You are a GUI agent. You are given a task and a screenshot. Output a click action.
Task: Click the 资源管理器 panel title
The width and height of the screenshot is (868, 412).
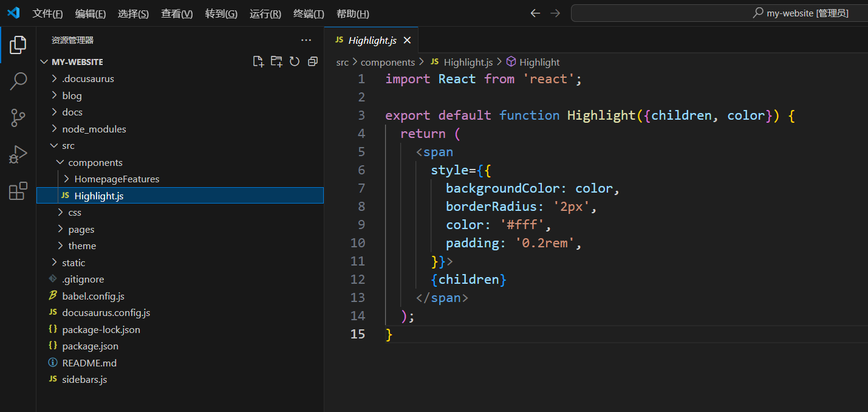pos(72,40)
